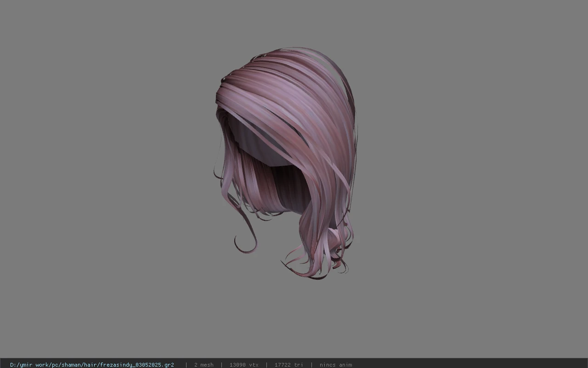Click the "13090 vtx" vertex count readout
The width and height of the screenshot is (588, 368).
244,365
